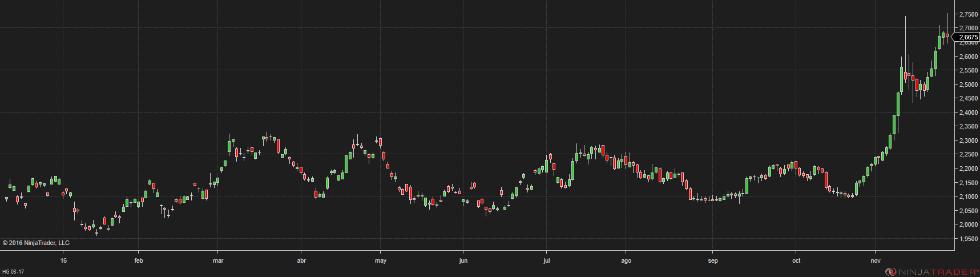Click the 2,2500 price axis label
The height and width of the screenshot is (277, 980).
968,154
